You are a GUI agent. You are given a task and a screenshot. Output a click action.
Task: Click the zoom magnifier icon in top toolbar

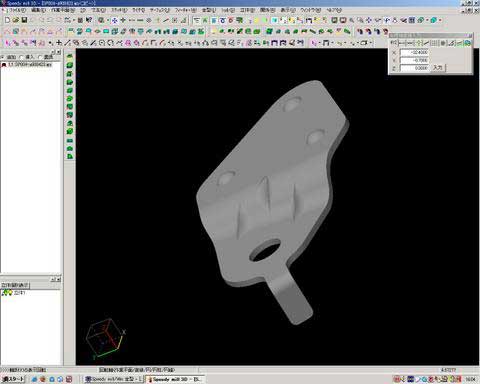(x=352, y=20)
